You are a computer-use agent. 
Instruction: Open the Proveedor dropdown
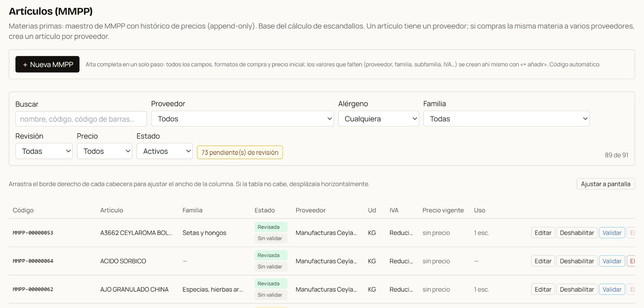tap(243, 119)
